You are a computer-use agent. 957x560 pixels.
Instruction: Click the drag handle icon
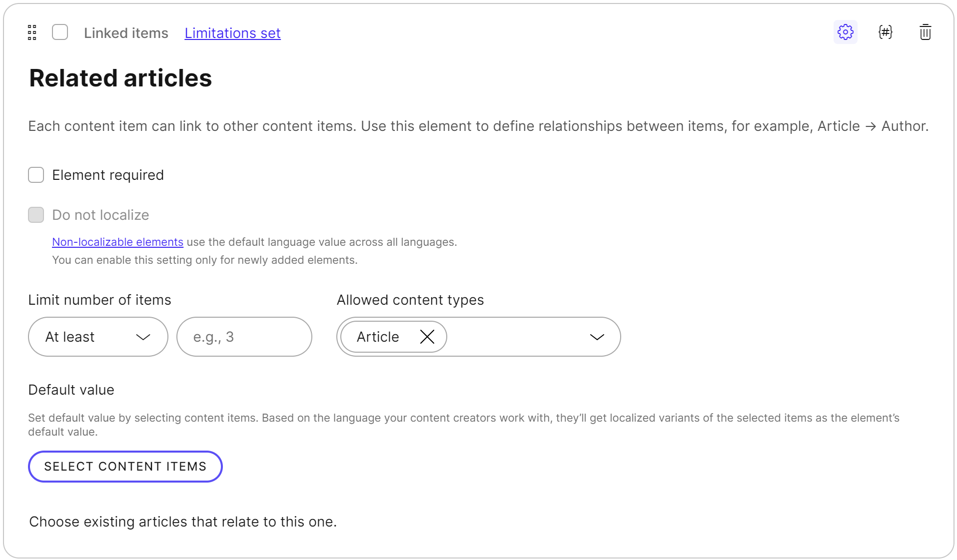[32, 32]
